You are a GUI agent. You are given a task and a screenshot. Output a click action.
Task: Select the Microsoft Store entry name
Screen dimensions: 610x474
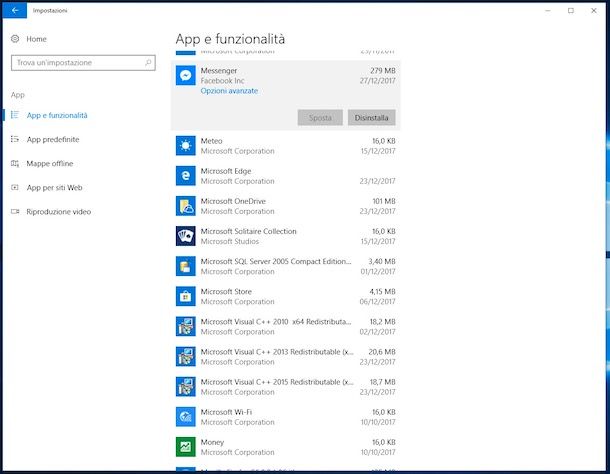(x=226, y=291)
